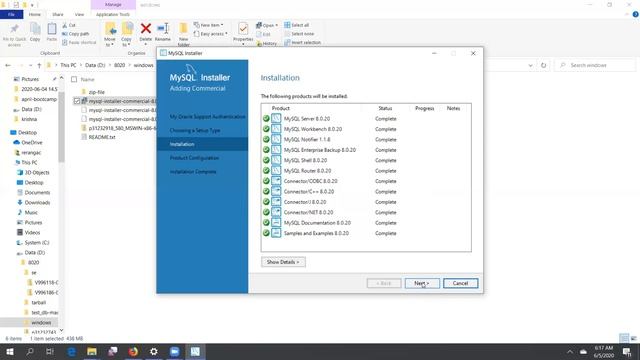This screenshot has width=640, height=360.
Task: Select the Connector/ODBC 8.0.20 product icon
Action: pyautogui.click(x=276, y=181)
